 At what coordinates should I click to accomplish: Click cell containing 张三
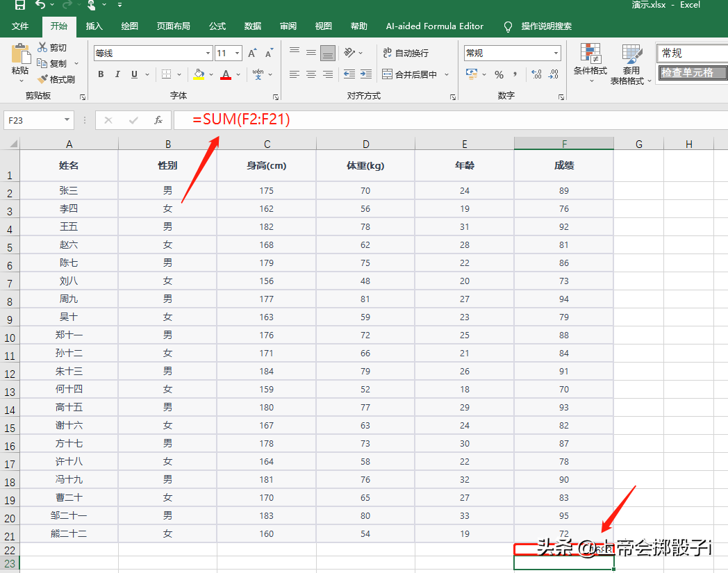[69, 190]
